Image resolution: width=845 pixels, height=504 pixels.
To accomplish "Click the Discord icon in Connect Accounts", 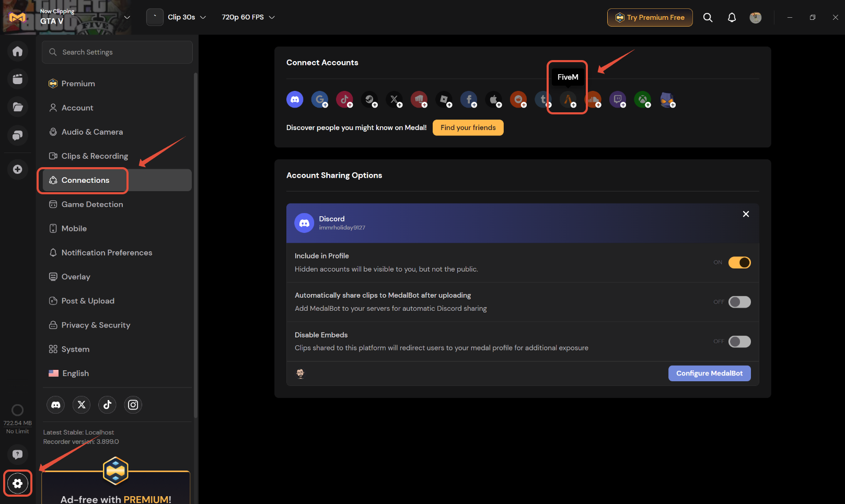I will (x=295, y=99).
